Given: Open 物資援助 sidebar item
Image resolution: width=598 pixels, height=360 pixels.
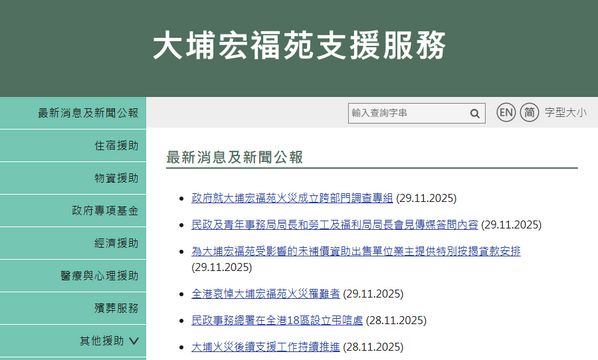Looking at the screenshot, I should [x=73, y=178].
